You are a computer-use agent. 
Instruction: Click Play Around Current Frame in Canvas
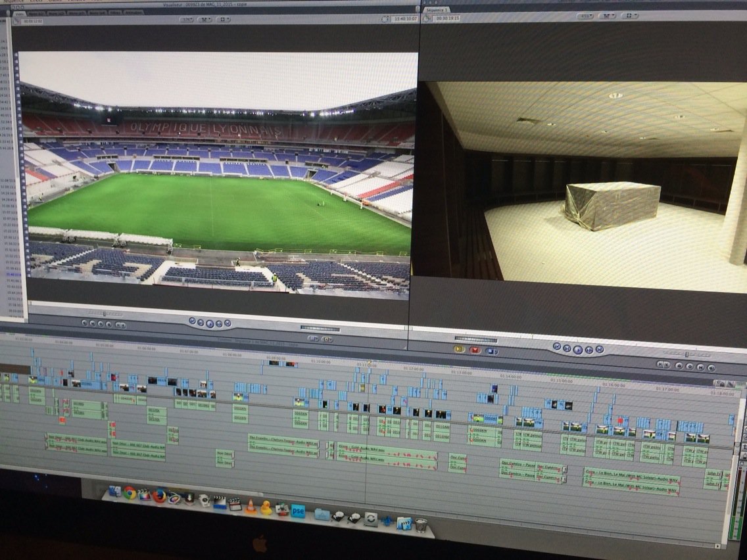pyautogui.click(x=589, y=350)
